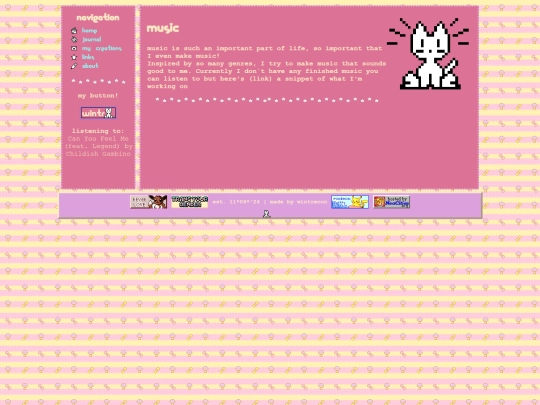Click the Pikachu Pokemon footer badge

coord(350,202)
